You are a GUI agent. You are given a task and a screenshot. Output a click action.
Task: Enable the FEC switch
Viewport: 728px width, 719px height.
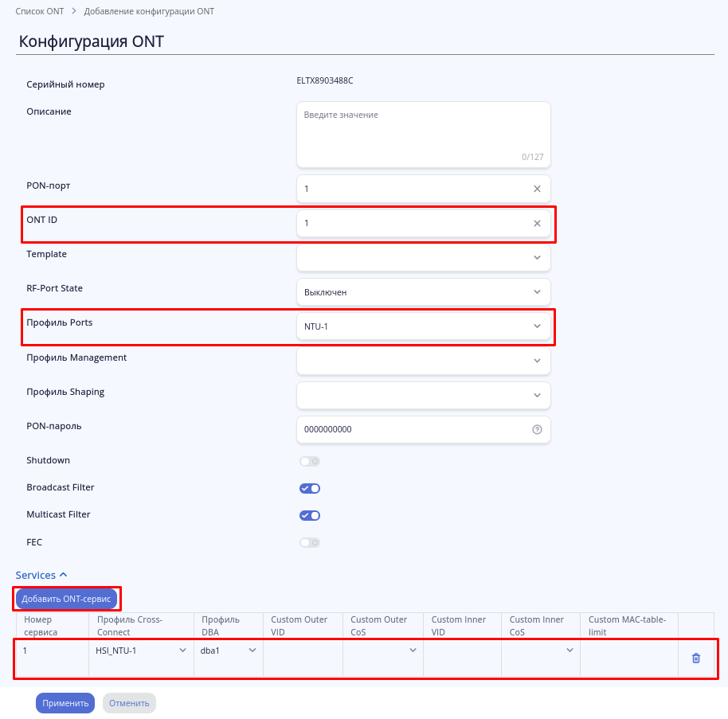coord(310,542)
